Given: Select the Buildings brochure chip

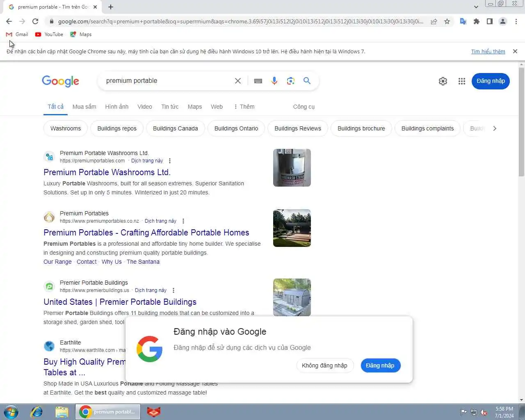Looking at the screenshot, I should coord(361,128).
